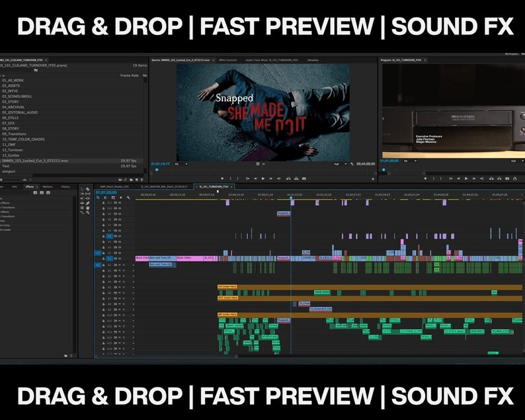The image size is (525, 420).
Task: Delete selection with Project panel trash icon
Action: tap(141, 180)
